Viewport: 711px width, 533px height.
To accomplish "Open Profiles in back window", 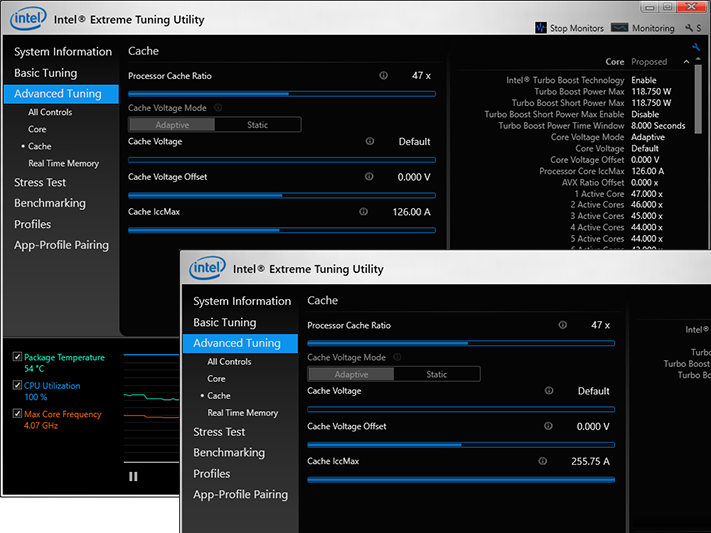I will point(33,224).
